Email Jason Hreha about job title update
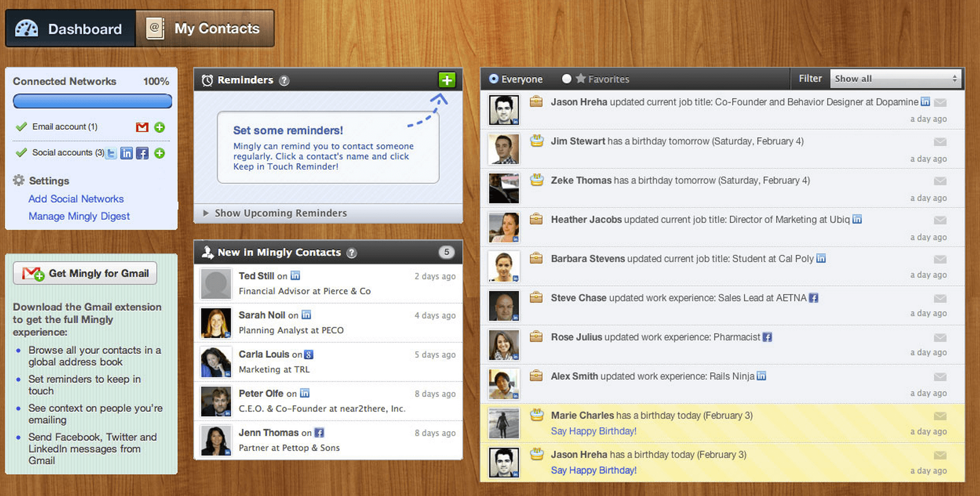The height and width of the screenshot is (496, 980). [940, 102]
